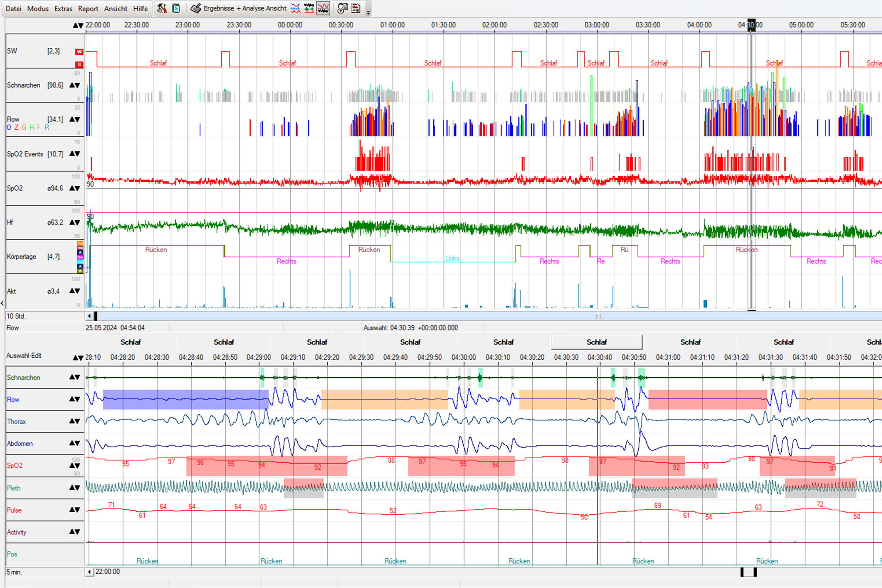Click the date field 25.05.2024 04:54:04
882x588 pixels.
coord(115,328)
